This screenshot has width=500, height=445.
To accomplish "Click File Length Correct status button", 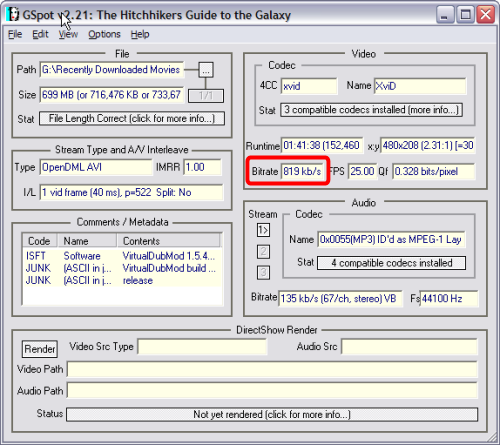I will (x=132, y=119).
